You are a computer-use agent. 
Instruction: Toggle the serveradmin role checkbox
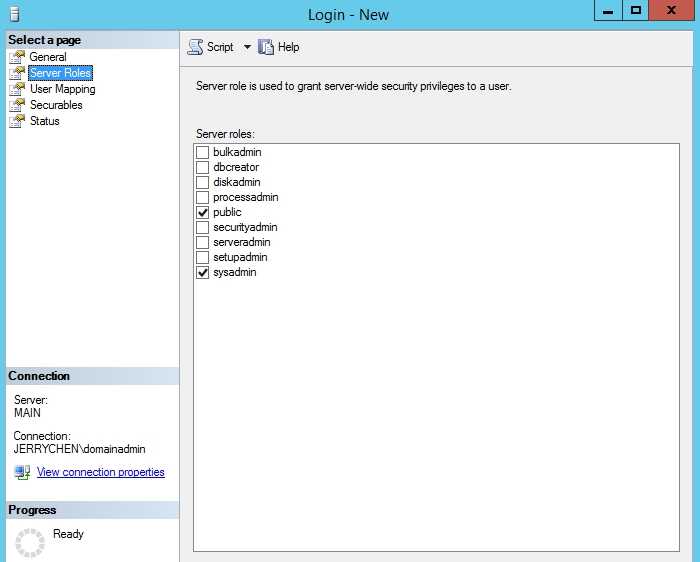pyautogui.click(x=203, y=242)
